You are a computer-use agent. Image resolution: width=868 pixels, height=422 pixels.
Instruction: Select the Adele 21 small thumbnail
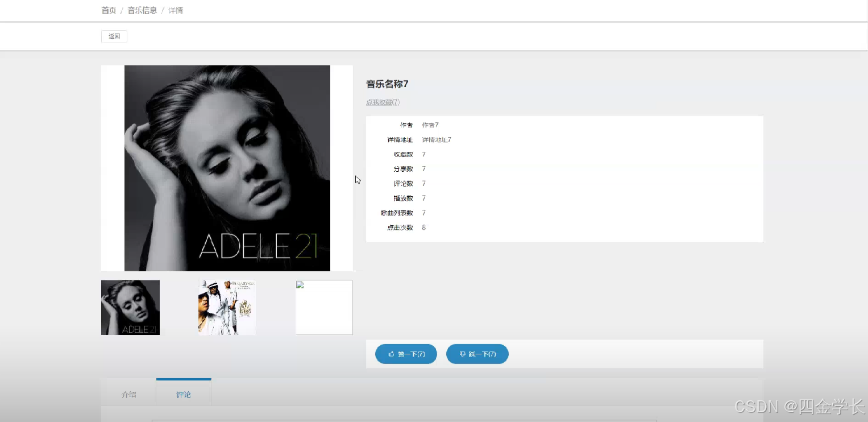click(130, 307)
